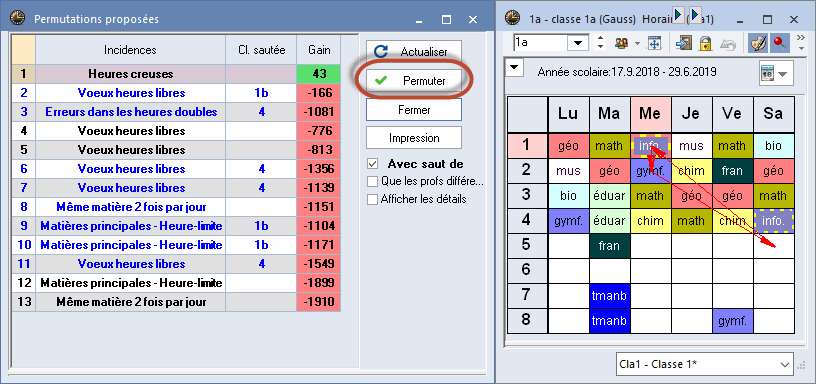Click the first green play arrow in title bar

pos(678,15)
